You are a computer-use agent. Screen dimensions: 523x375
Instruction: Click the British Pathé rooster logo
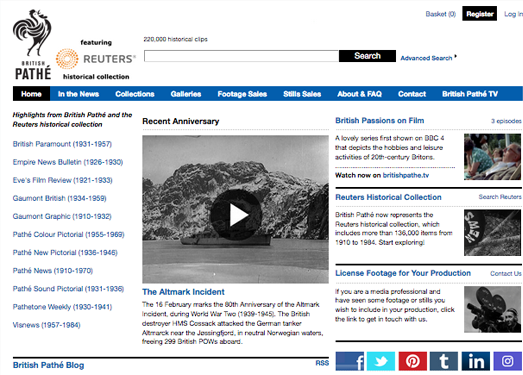click(32, 44)
